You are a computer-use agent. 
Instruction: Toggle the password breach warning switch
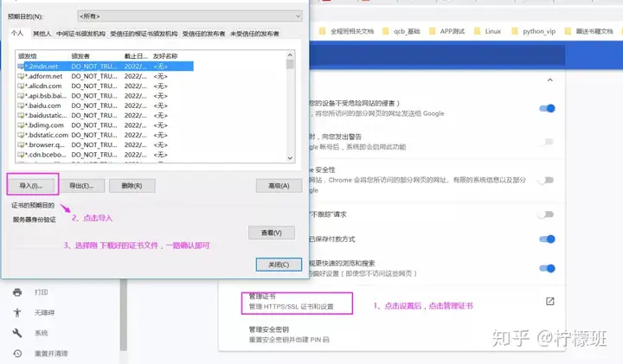point(547,142)
